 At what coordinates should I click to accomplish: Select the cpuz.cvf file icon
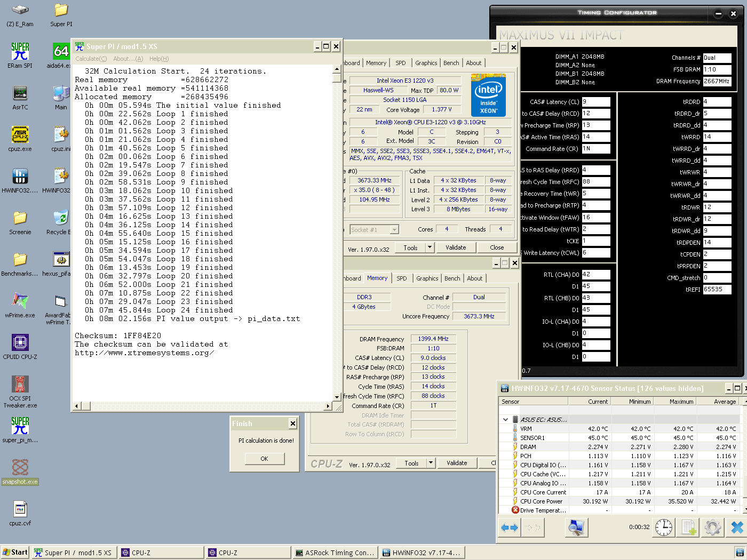(x=20, y=513)
